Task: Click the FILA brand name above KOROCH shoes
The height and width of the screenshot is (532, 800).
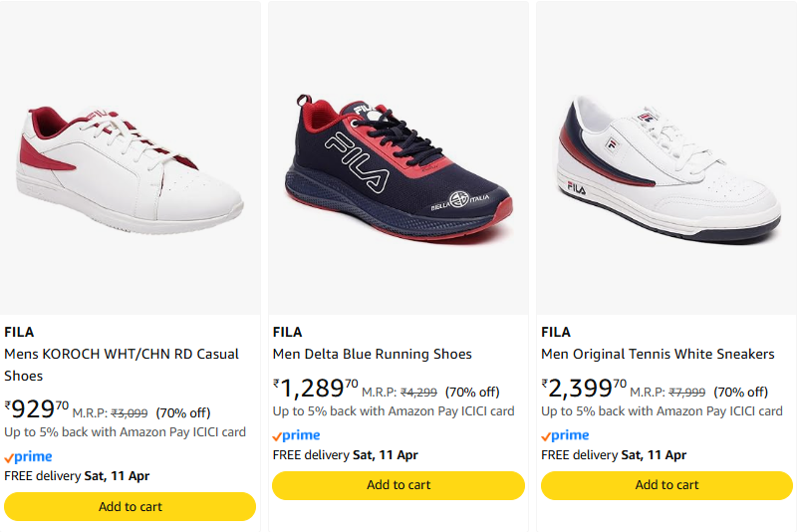Action: (19, 332)
